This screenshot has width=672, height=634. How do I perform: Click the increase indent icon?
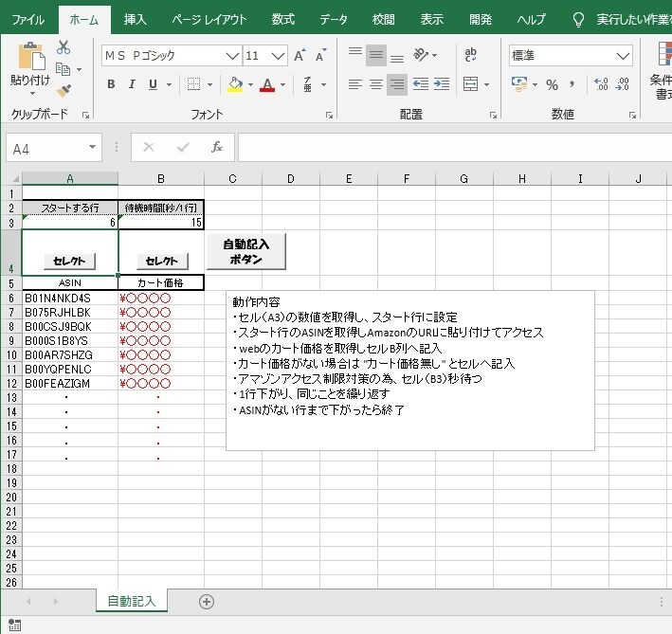click(442, 84)
